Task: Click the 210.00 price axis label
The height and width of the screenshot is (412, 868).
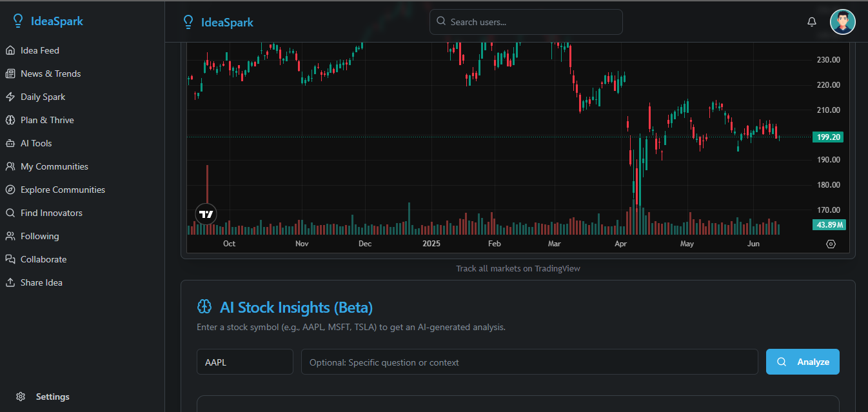Action: pos(828,110)
